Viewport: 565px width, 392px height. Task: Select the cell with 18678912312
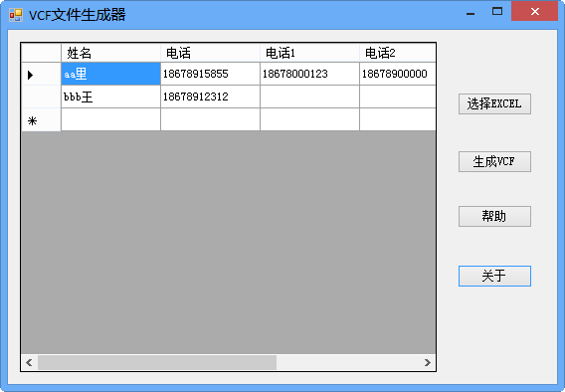[x=210, y=97]
